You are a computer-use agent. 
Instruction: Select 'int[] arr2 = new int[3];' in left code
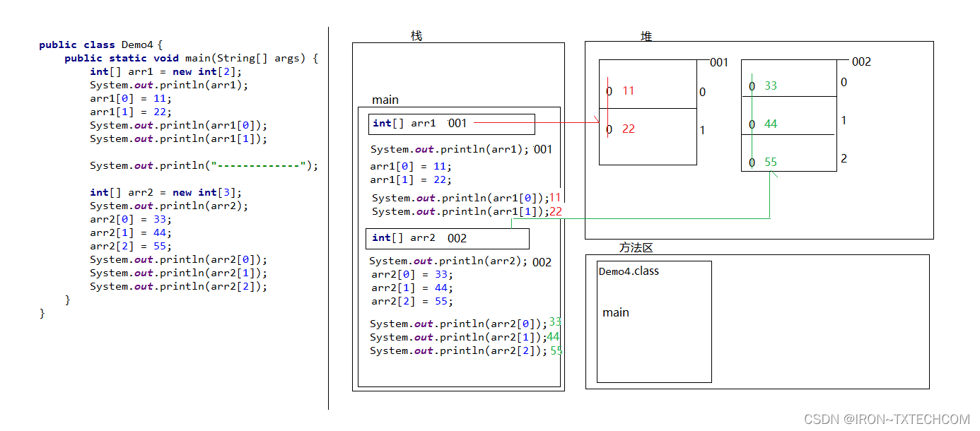tap(165, 192)
